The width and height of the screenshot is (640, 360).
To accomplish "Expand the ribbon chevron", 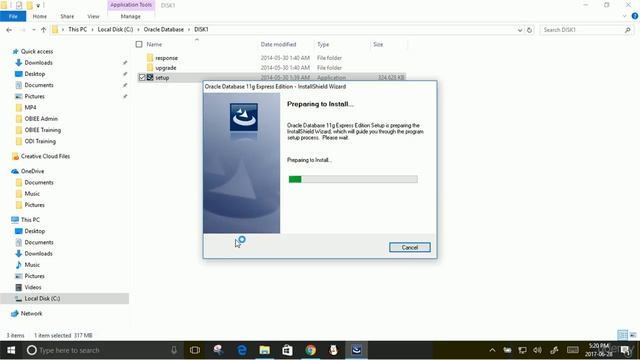I will pos(624,16).
